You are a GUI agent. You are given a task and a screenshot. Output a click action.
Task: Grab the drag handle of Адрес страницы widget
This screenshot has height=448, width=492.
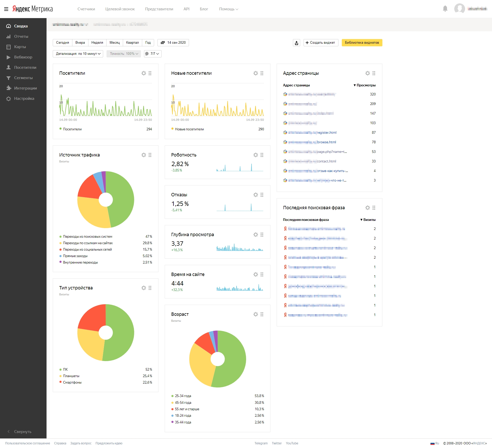pyautogui.click(x=374, y=73)
